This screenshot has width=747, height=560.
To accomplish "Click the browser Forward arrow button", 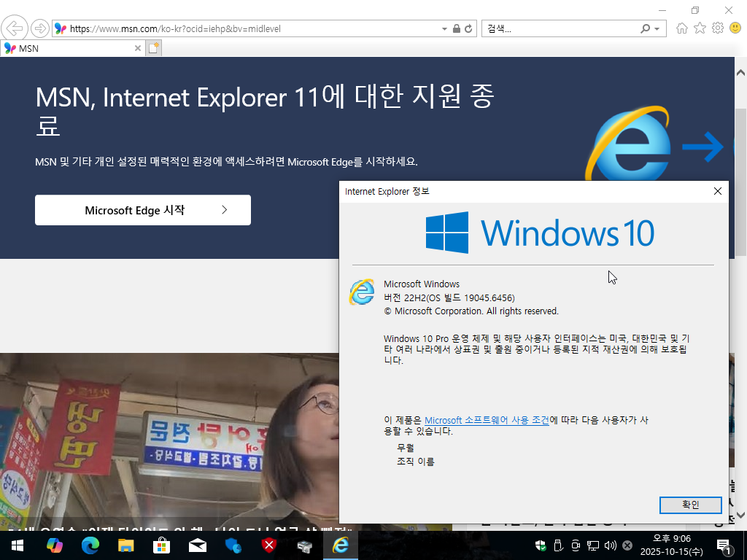I will pos(40,28).
